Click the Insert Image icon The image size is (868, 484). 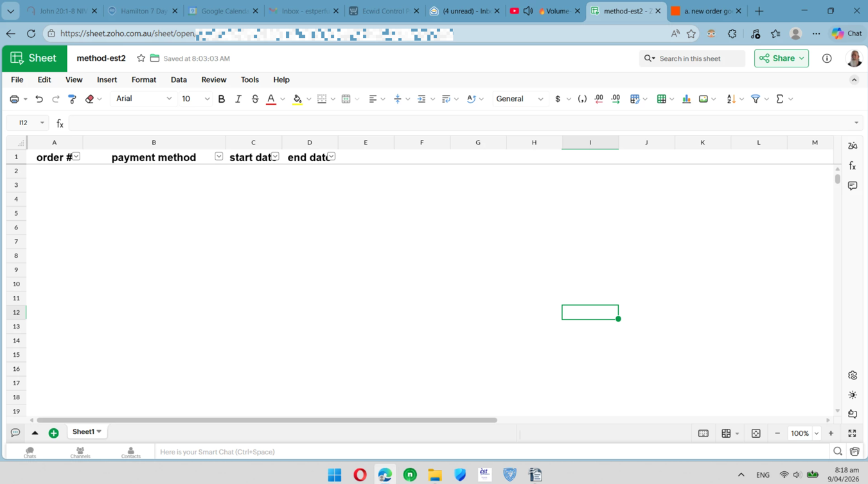coord(704,99)
